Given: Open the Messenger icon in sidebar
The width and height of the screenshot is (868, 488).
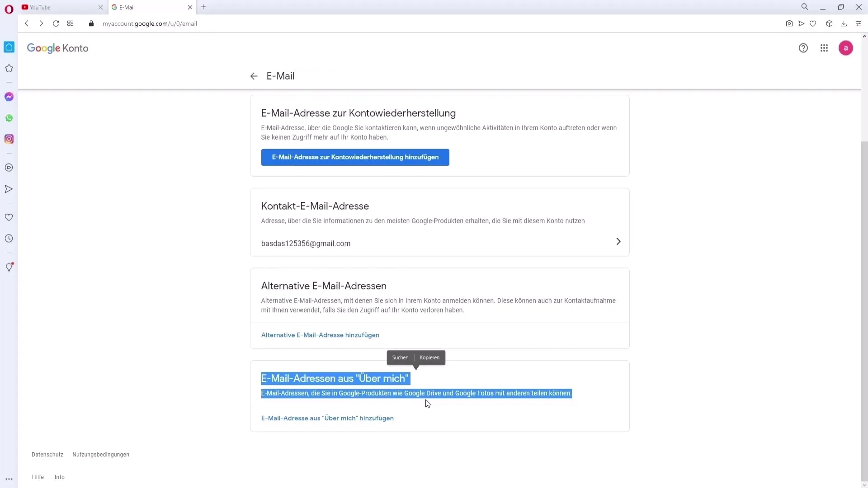Looking at the screenshot, I should click(x=9, y=97).
